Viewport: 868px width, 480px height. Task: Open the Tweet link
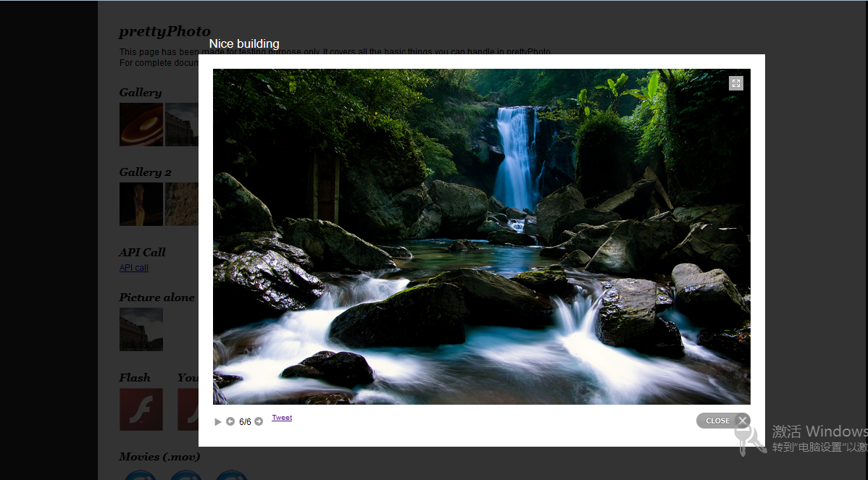tap(282, 418)
